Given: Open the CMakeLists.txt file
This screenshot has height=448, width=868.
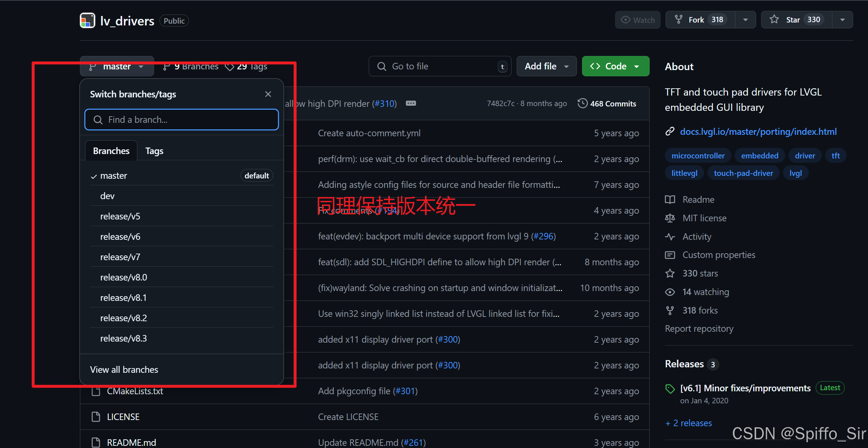Looking at the screenshot, I should (x=135, y=391).
